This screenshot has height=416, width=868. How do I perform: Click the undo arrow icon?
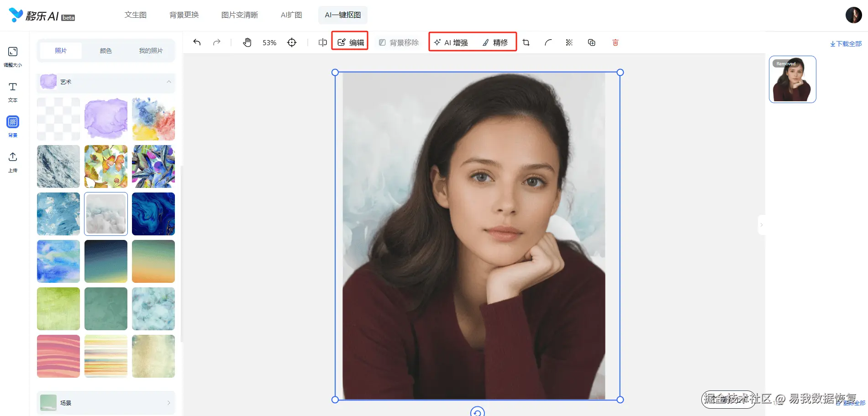197,42
